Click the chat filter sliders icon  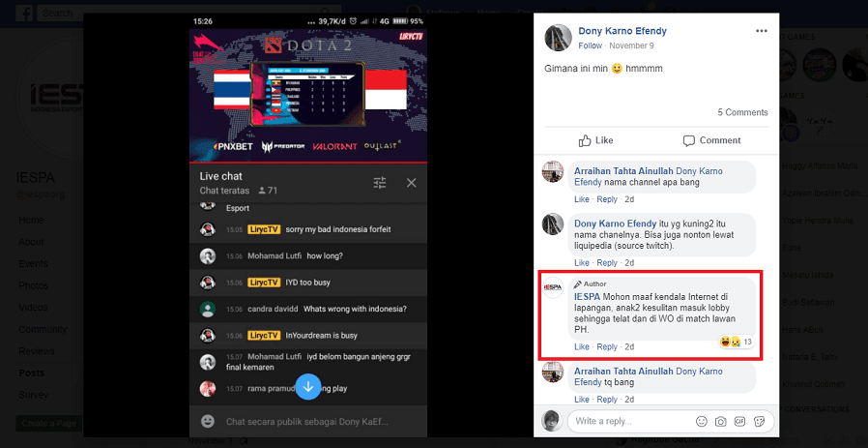coord(380,183)
